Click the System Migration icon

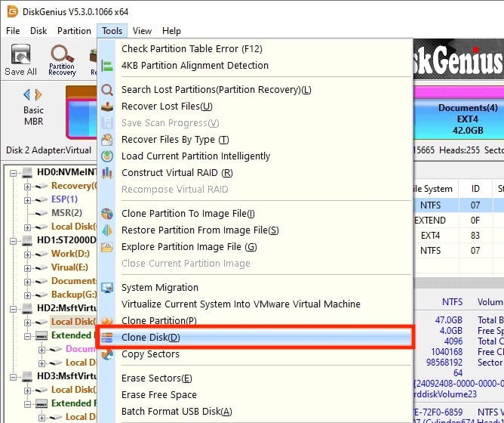[x=107, y=288]
